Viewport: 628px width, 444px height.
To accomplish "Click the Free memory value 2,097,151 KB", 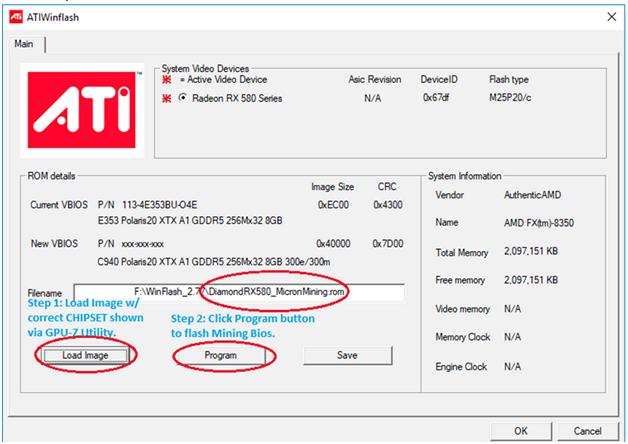I will coord(531,280).
